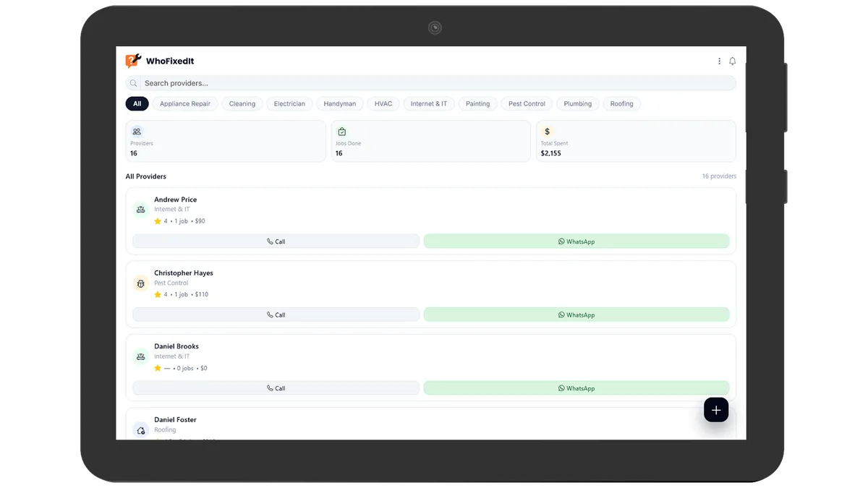Open the Providers stat card
This screenshot has width=868, height=488.
click(x=226, y=141)
